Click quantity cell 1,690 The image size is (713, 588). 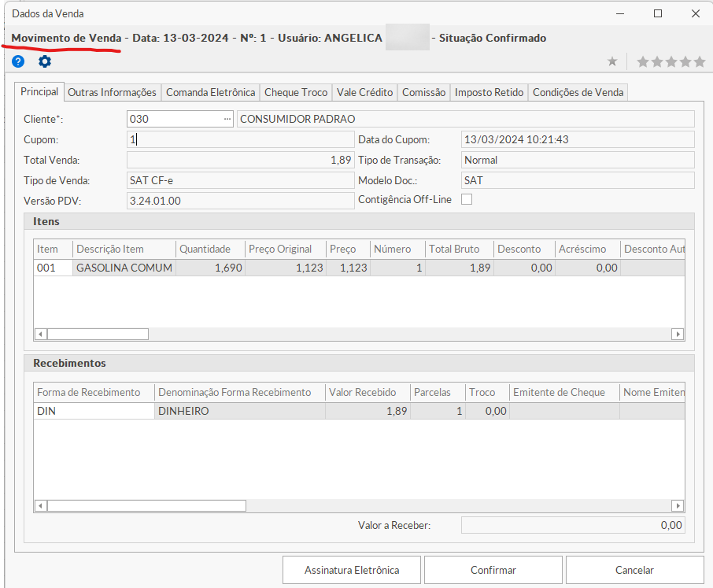[211, 268]
